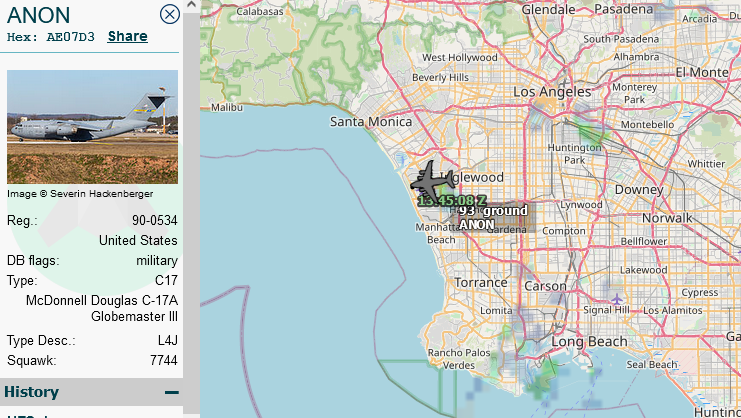Click the Los Angeles map label
This screenshot has height=418, width=741.
click(552, 92)
